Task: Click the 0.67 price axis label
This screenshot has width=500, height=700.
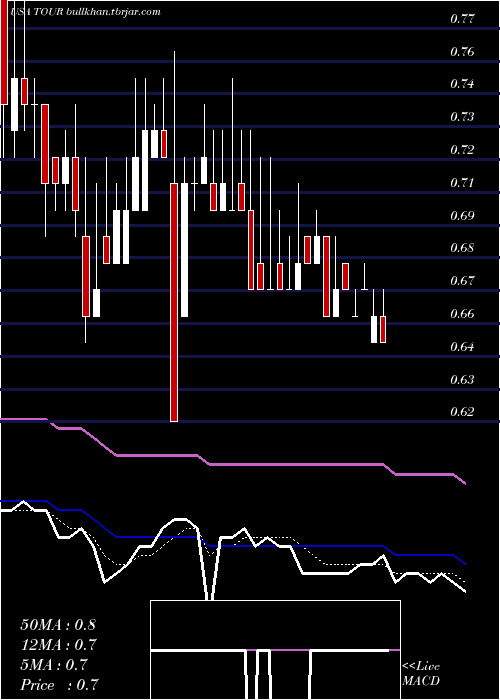Action: 462,281
